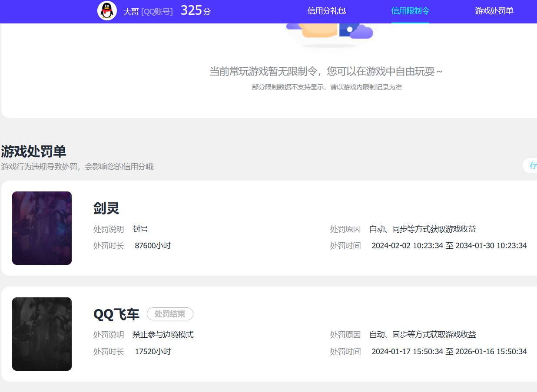Click the QQ飞车 game cover thumbnail
Screen dimensions: 537x392
coord(42,334)
